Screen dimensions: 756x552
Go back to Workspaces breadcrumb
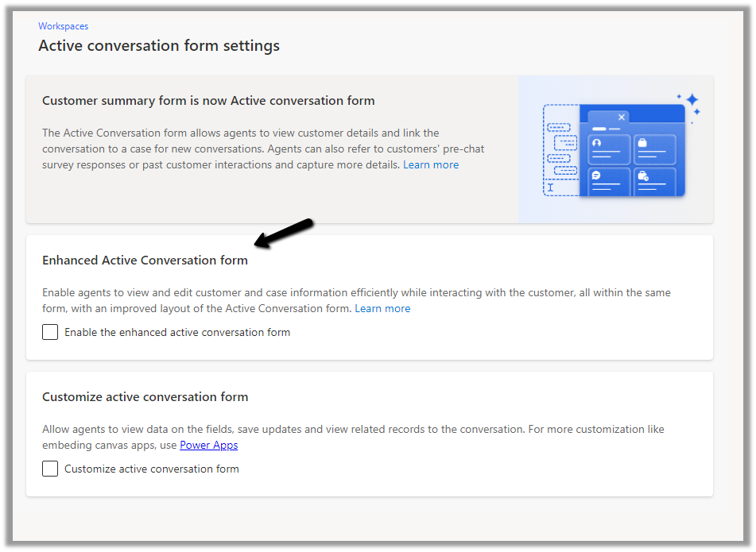pyautogui.click(x=64, y=26)
